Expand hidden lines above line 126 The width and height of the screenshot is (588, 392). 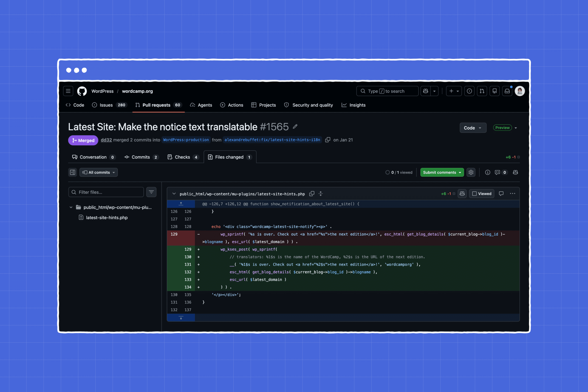181,204
